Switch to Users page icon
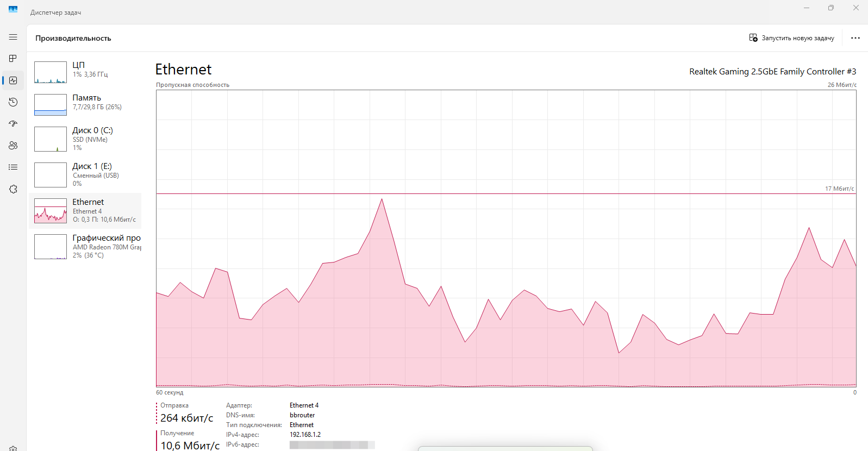 (13, 146)
